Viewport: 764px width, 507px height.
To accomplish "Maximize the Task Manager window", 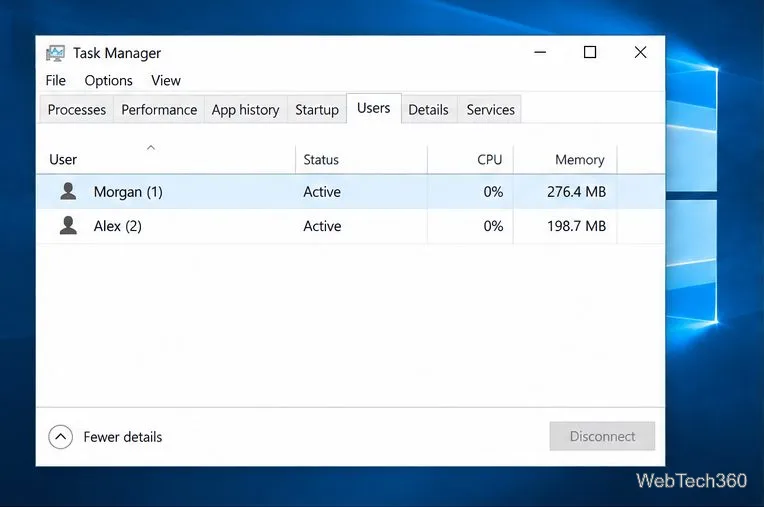I will 590,52.
